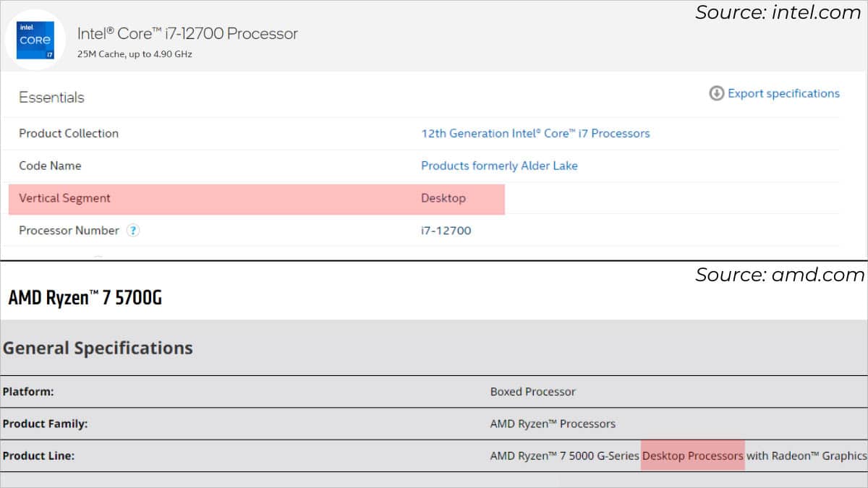Click the Export specifications download icon
The height and width of the screenshot is (488, 868).
tap(715, 93)
